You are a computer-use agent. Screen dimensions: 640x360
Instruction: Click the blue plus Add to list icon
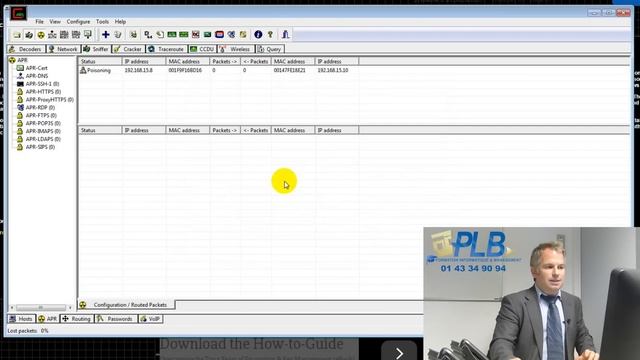point(106,35)
